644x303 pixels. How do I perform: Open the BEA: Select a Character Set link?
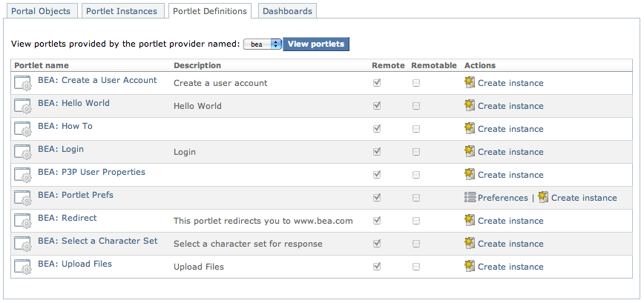(x=97, y=241)
